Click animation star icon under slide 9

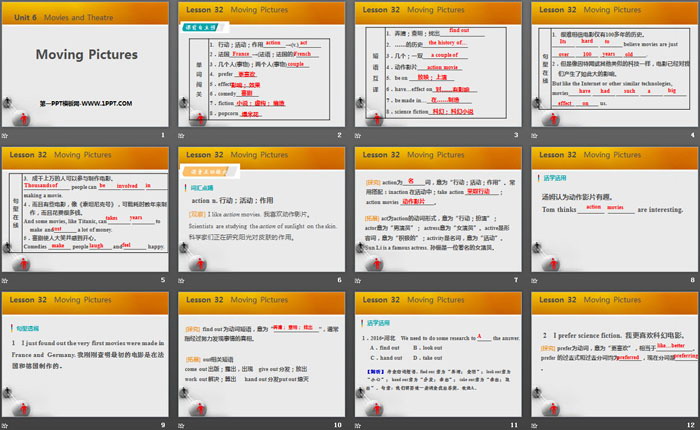click(5, 426)
